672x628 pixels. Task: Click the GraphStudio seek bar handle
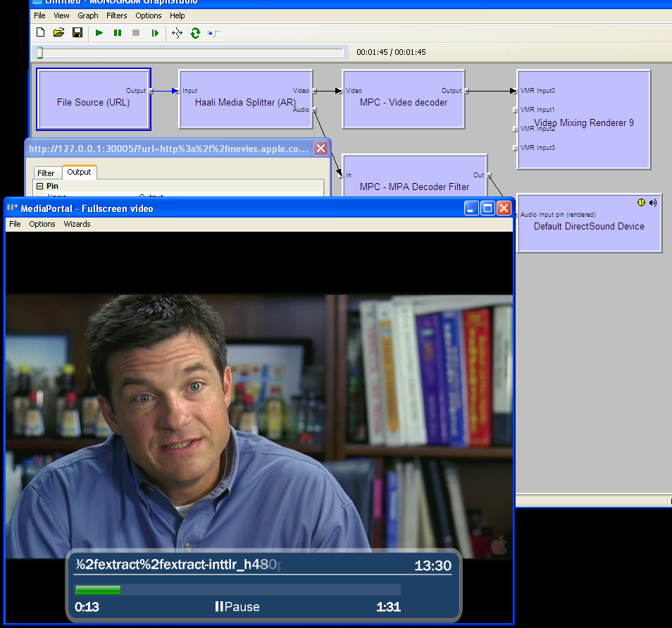pos(39,53)
